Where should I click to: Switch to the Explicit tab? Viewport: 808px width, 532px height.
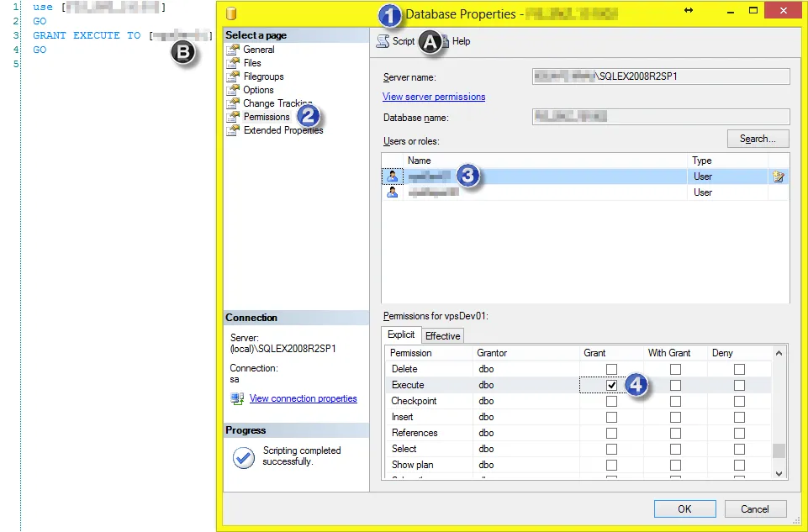pyautogui.click(x=401, y=334)
